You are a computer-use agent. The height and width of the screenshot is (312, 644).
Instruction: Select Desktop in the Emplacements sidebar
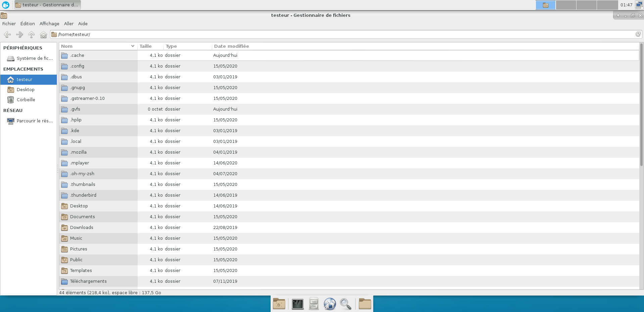(26, 89)
